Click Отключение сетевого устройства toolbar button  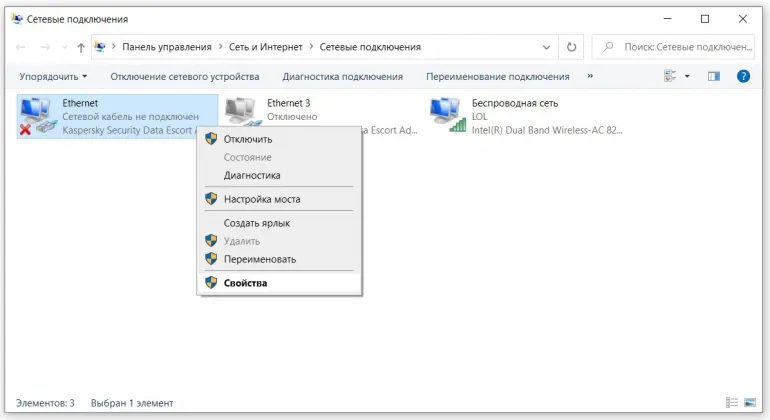(184, 76)
